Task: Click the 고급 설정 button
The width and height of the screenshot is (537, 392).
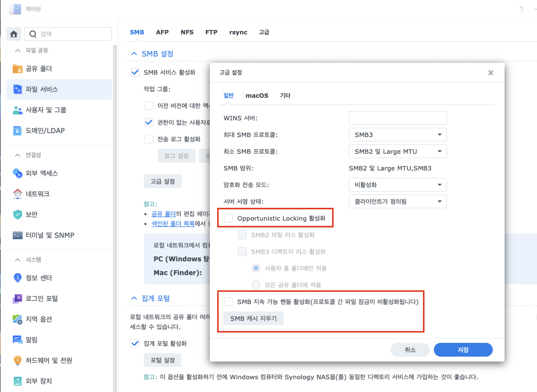Action: pyautogui.click(x=163, y=181)
